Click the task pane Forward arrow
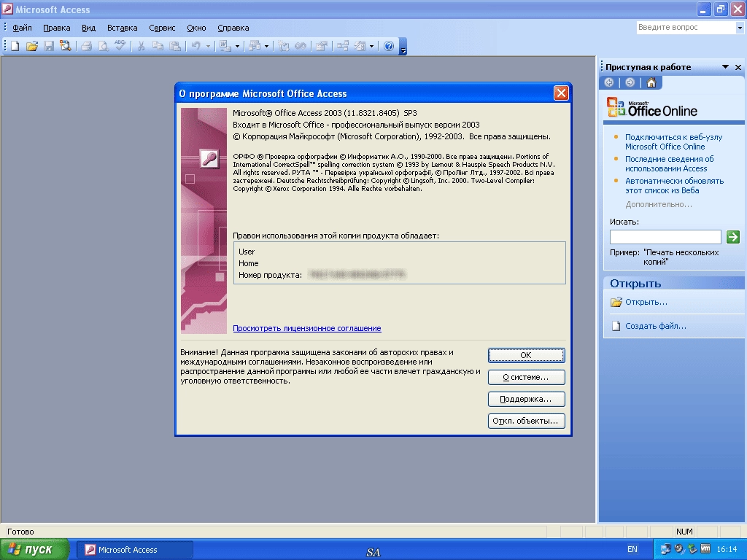747x560 pixels. tap(630, 82)
